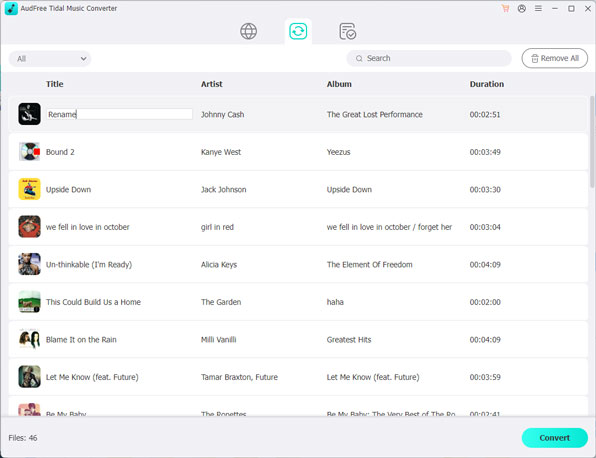Select we fell in love in october title

point(87,227)
